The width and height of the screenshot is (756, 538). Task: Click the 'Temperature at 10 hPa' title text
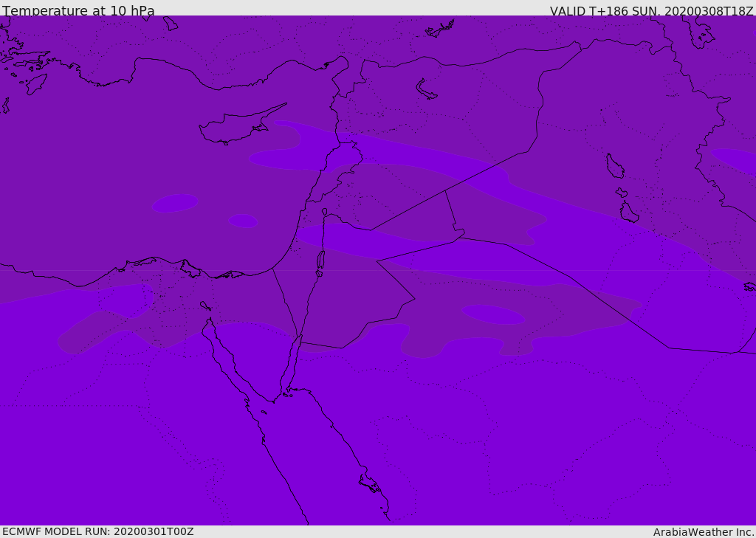point(78,10)
